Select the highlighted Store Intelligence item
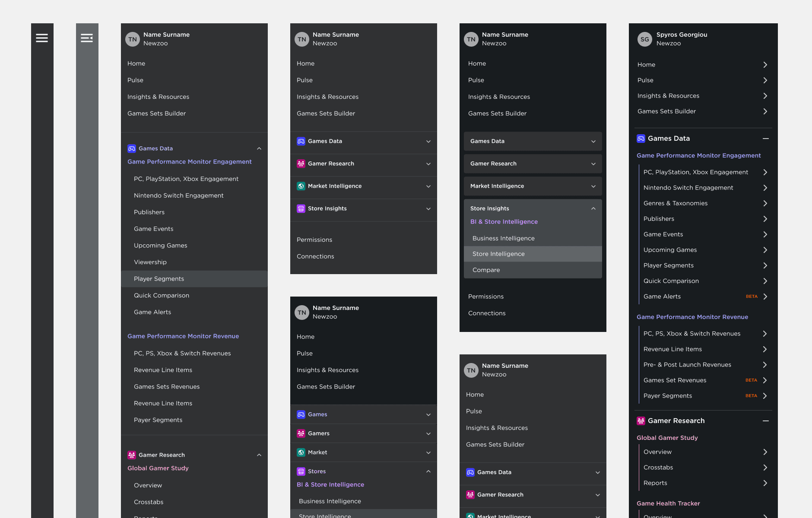This screenshot has width=812, height=518. pos(498,254)
